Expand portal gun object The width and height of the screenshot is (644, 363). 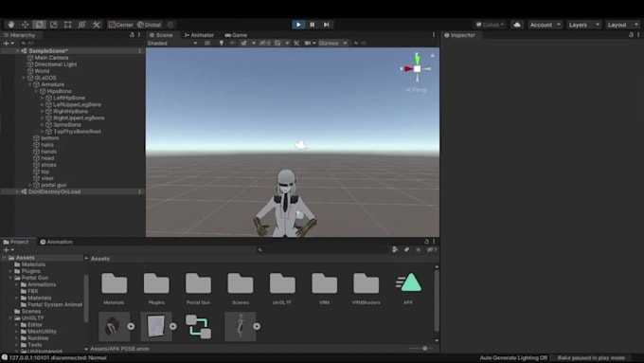click(29, 185)
